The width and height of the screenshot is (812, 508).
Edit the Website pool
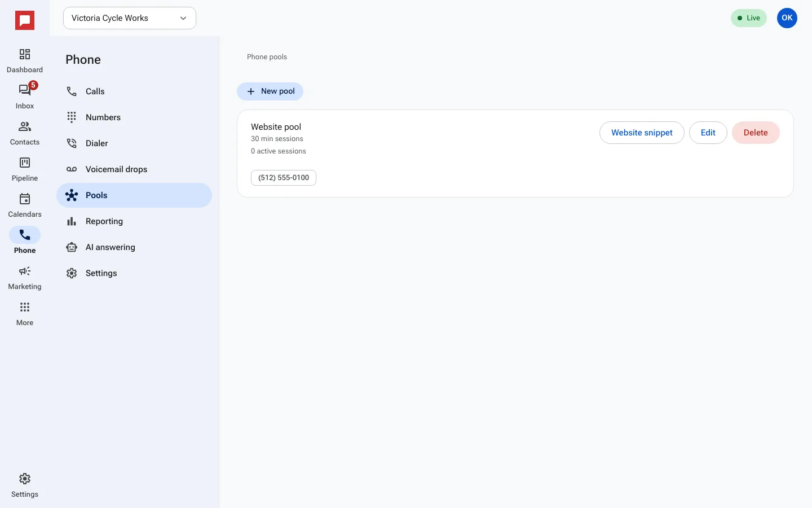pos(708,133)
